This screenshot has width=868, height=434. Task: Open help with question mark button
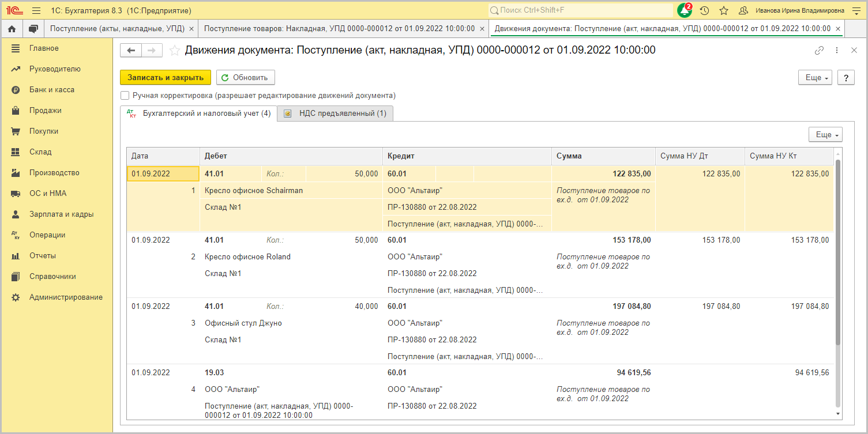pos(846,78)
